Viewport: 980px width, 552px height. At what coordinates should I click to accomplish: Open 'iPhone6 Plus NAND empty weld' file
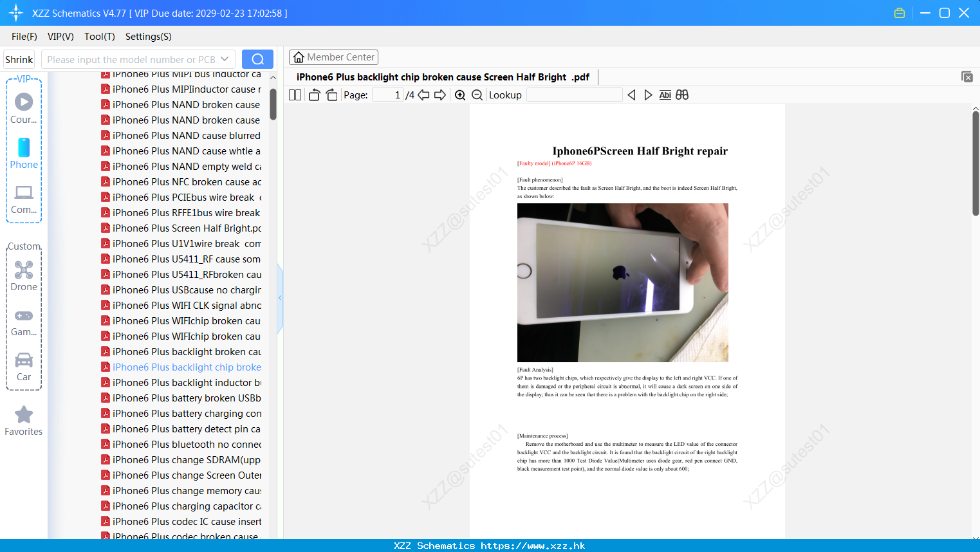181,167
